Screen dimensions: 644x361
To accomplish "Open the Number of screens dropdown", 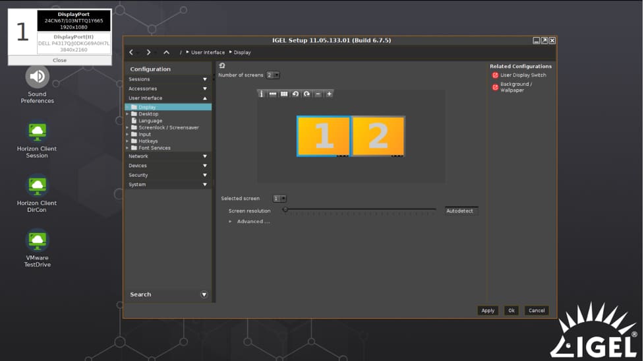I will (273, 75).
